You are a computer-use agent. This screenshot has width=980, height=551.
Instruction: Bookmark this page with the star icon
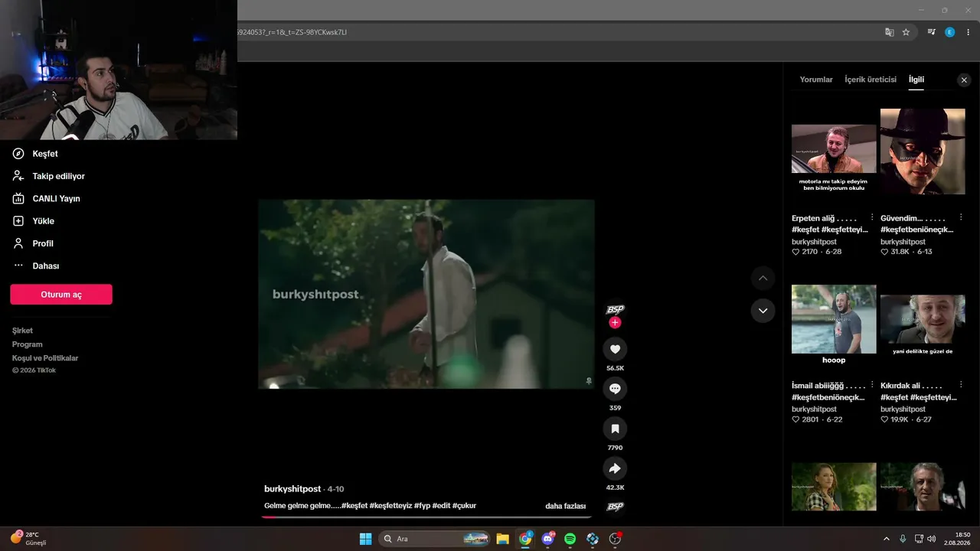(x=906, y=32)
